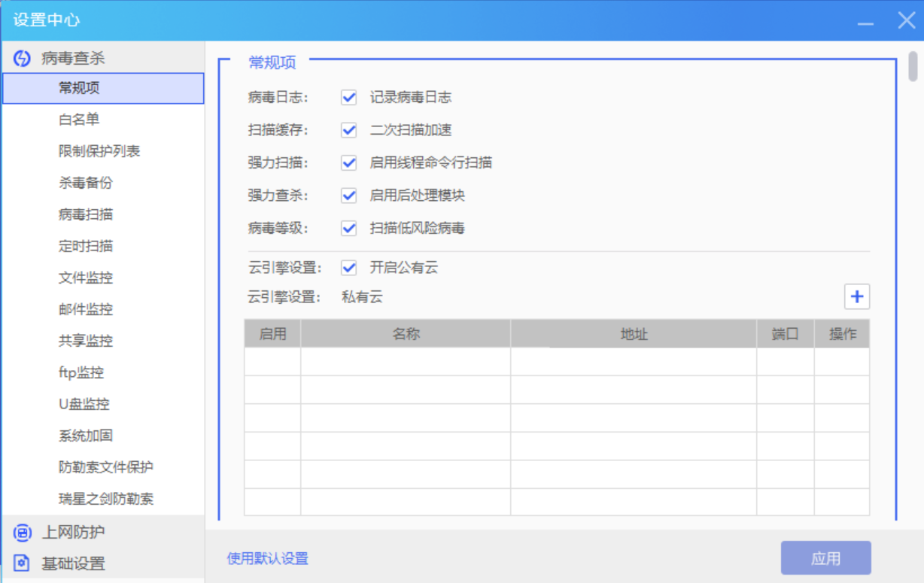Minimize the 设置中心 window

click(865, 20)
